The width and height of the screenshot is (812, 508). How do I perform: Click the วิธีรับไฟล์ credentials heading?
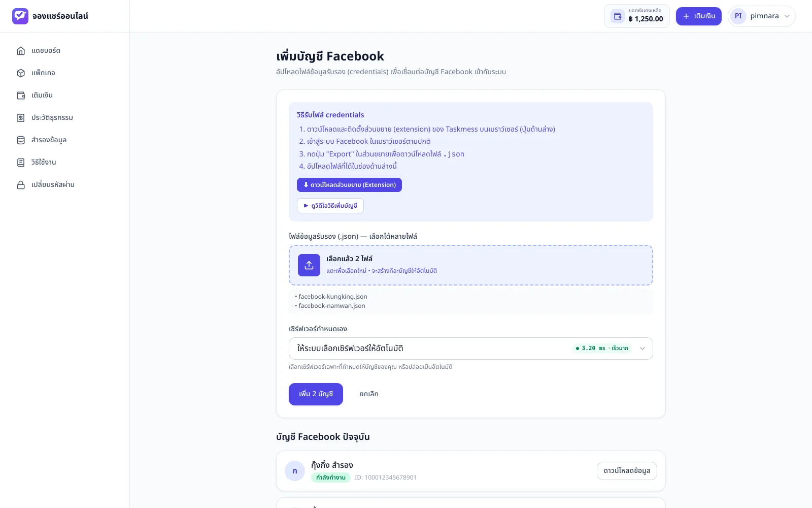(330, 115)
